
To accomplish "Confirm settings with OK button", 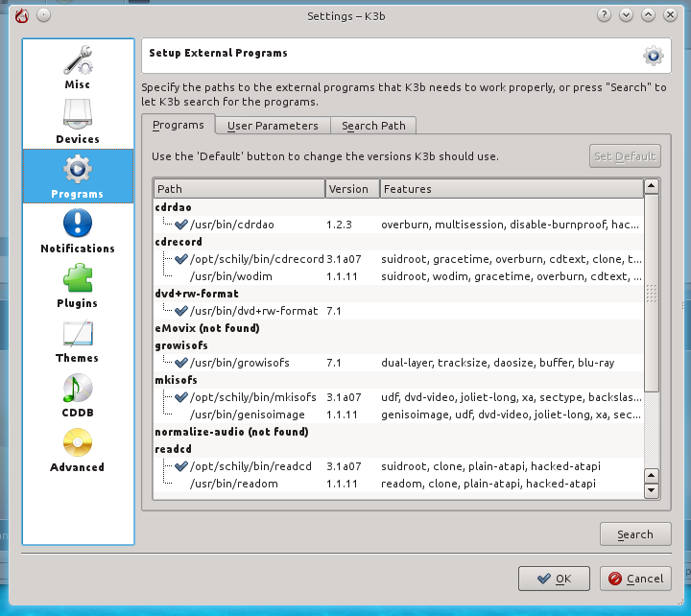I will point(554,579).
